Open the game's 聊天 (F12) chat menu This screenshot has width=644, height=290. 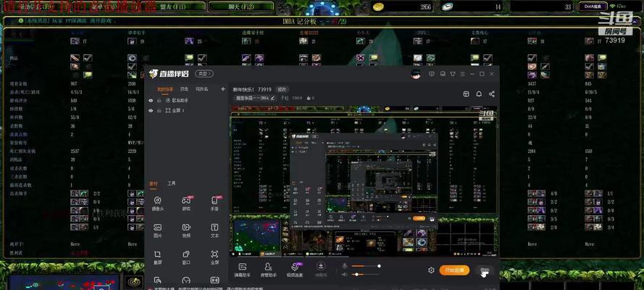(241, 7)
